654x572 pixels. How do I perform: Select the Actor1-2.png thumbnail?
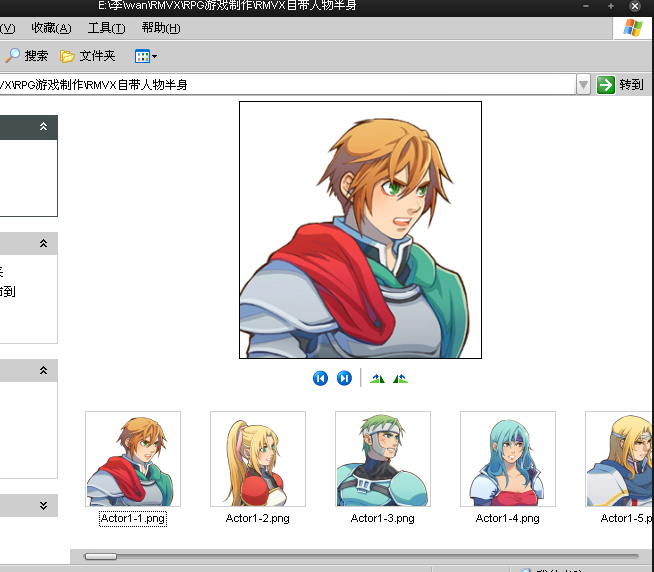[x=258, y=459]
